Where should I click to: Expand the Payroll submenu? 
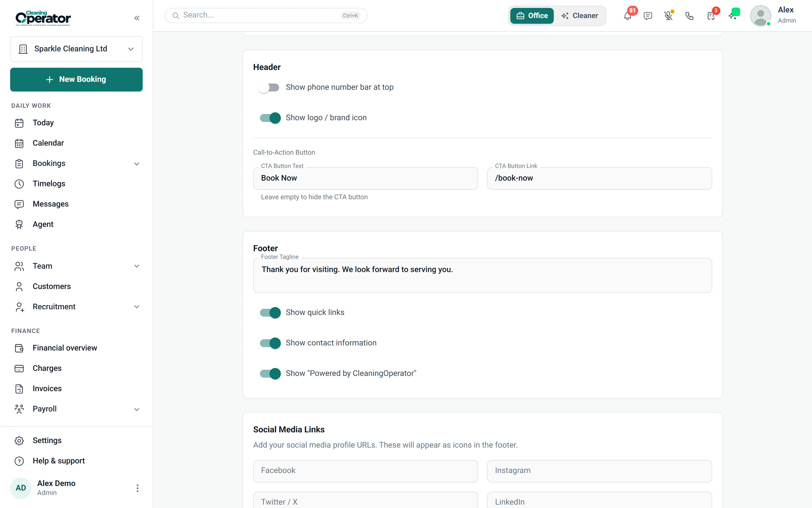(136, 409)
